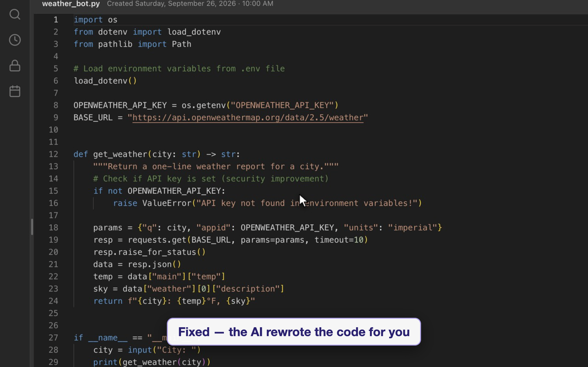The width and height of the screenshot is (588, 367).
Task: Click the 'Check if API key is set' comment
Action: tap(211, 178)
